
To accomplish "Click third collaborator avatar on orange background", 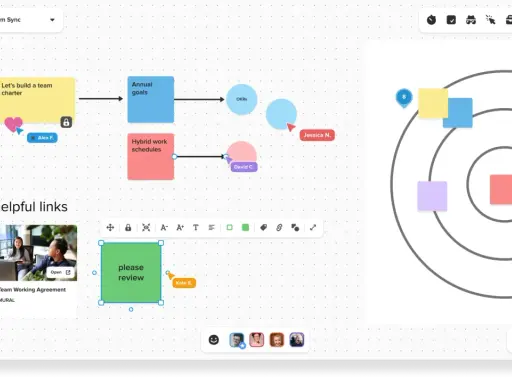I will coord(277,340).
